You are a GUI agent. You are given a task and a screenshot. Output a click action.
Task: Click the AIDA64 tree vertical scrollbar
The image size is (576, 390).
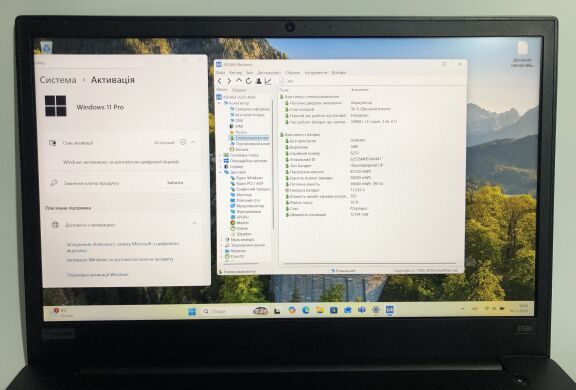[273, 164]
